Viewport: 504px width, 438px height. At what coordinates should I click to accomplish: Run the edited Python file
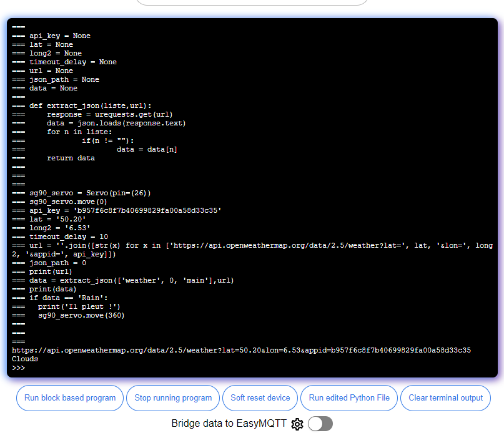click(348, 398)
